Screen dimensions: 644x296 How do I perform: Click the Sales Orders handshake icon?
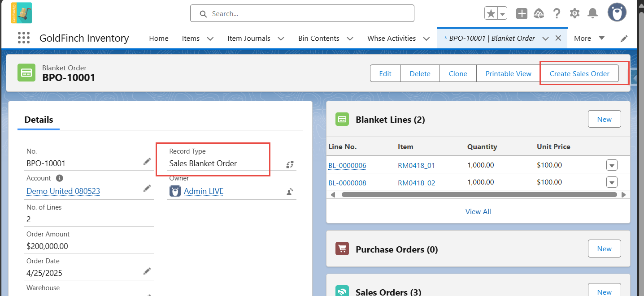[x=342, y=291]
